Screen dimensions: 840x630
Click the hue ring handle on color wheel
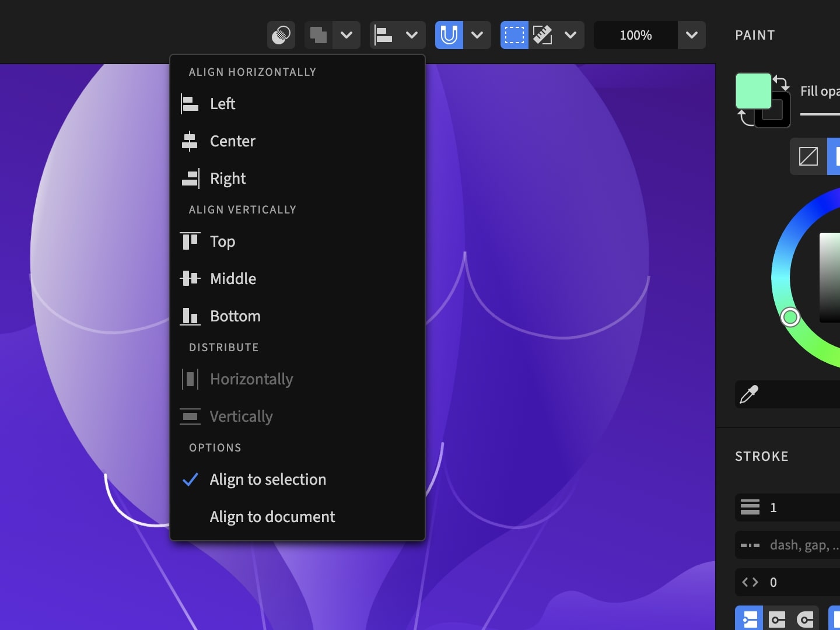click(790, 317)
